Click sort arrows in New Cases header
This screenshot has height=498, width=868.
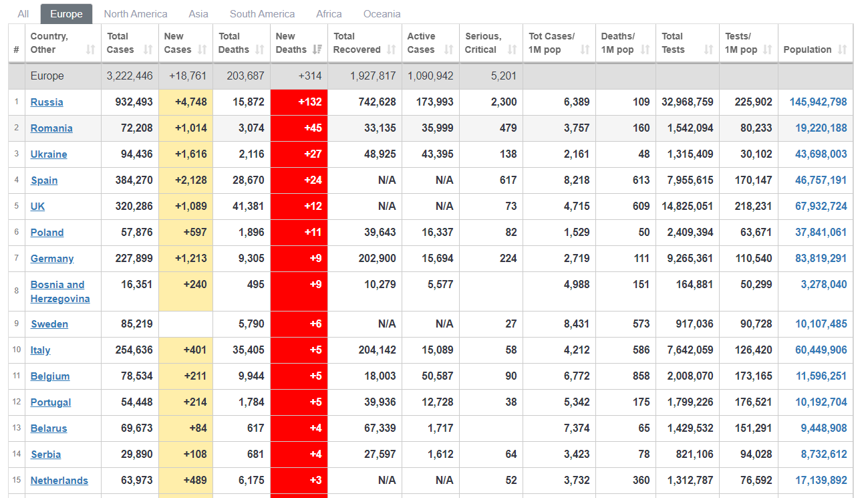[203, 49]
